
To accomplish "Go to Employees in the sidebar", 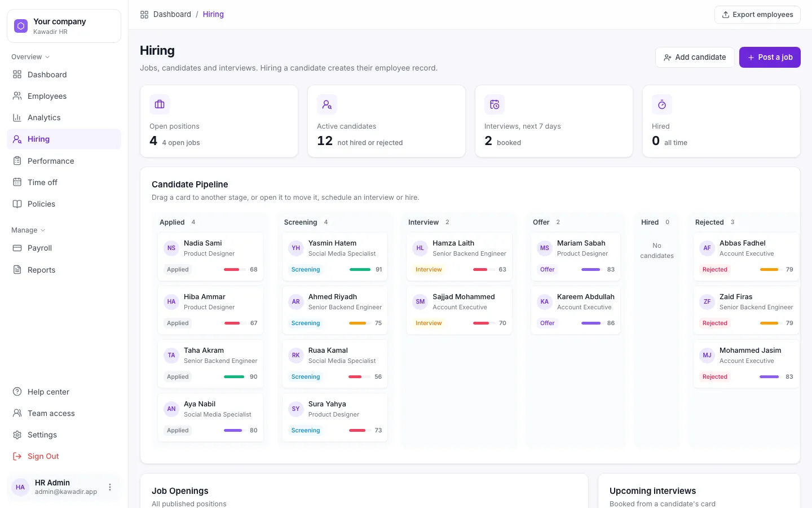I will [x=64, y=96].
